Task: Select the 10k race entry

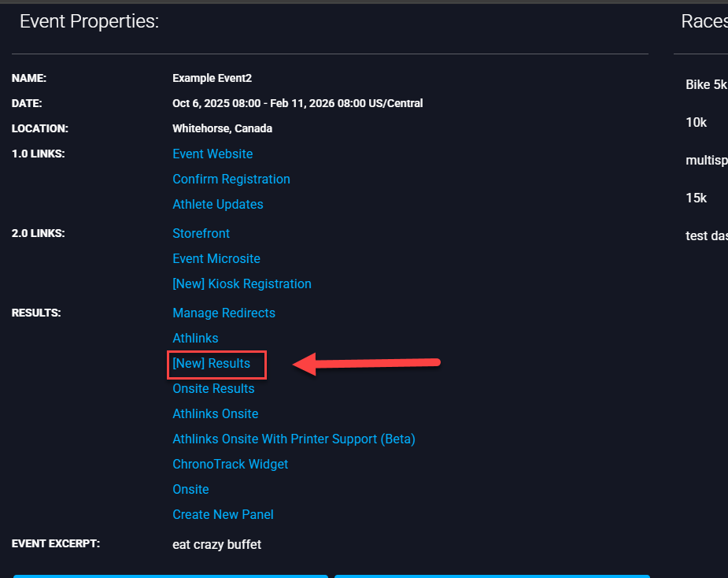Action: [x=697, y=123]
